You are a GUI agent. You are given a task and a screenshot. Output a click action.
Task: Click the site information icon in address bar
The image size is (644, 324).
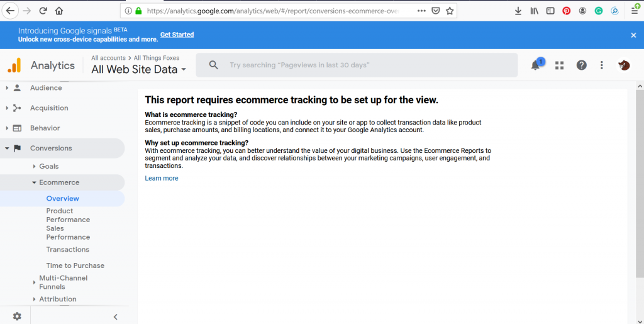128,11
